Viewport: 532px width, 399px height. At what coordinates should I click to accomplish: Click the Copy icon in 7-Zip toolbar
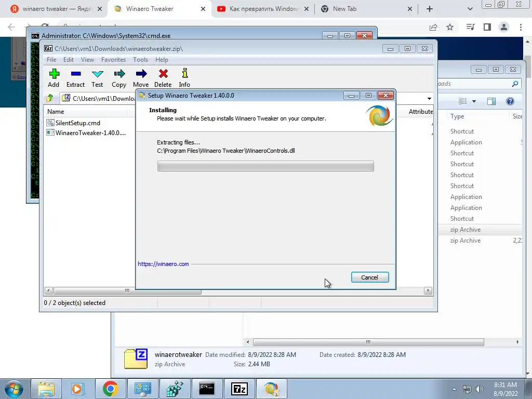coord(119,78)
